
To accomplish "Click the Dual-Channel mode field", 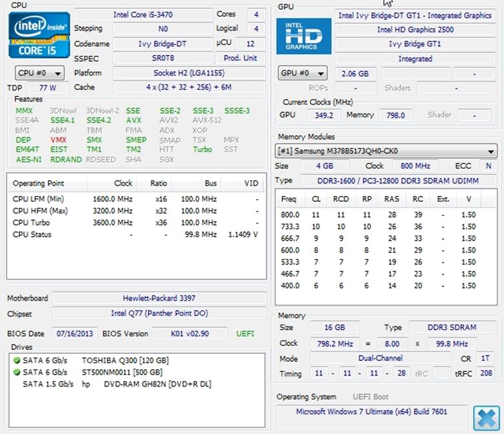I will pos(380,358).
